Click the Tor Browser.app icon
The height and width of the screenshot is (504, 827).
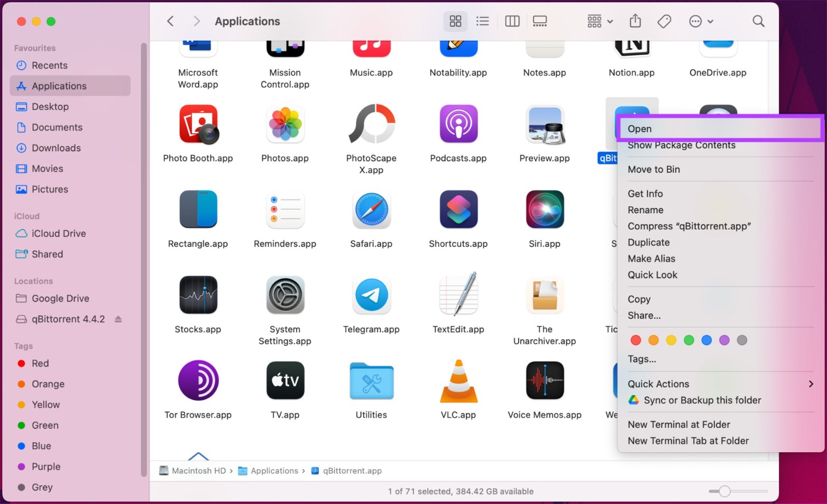[198, 380]
